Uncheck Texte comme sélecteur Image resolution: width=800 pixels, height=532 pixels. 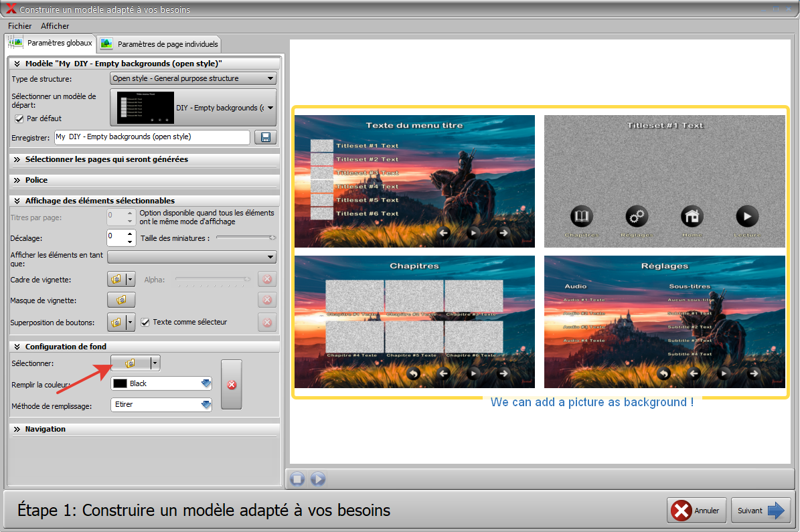click(145, 323)
